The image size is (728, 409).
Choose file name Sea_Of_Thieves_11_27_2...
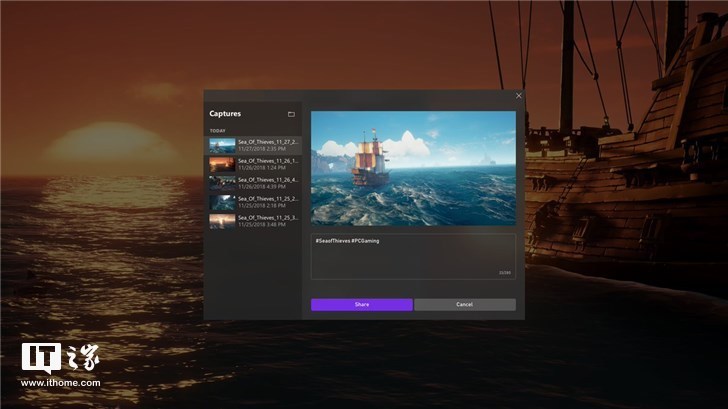tap(268, 142)
